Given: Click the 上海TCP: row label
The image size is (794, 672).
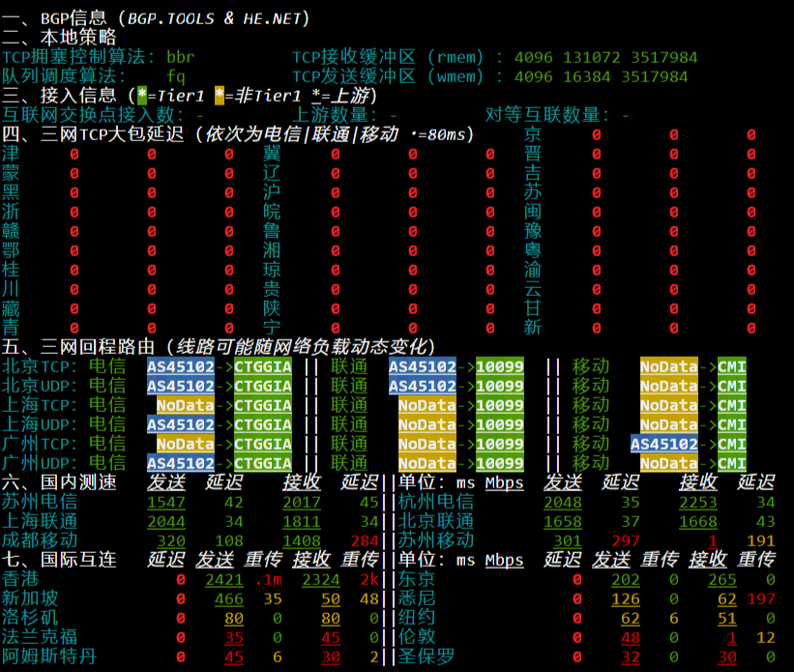Looking at the screenshot, I should pyautogui.click(x=40, y=405).
